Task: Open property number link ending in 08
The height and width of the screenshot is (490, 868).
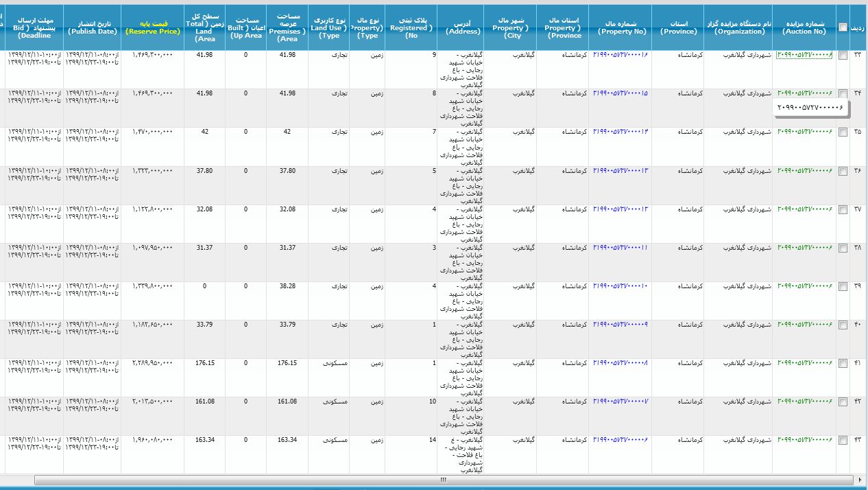Action: 620,362
